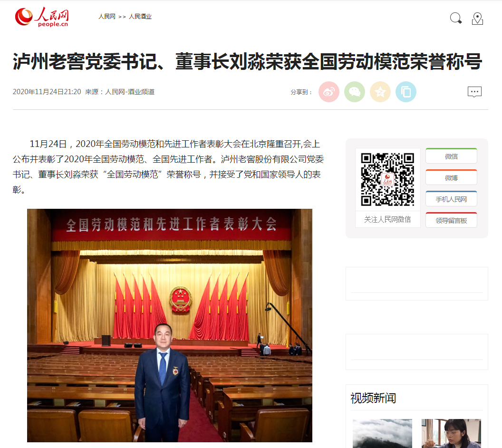Click the 手机人民网 button

pos(451,199)
